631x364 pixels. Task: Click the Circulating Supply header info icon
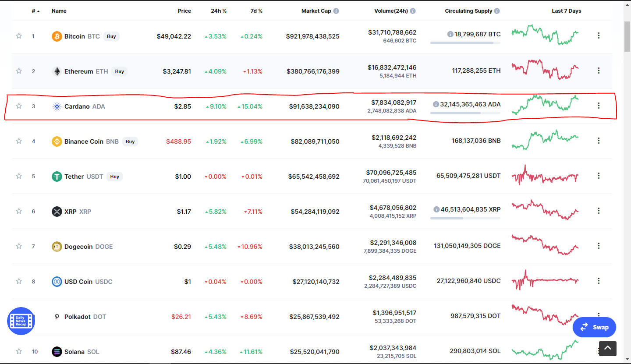[497, 11]
